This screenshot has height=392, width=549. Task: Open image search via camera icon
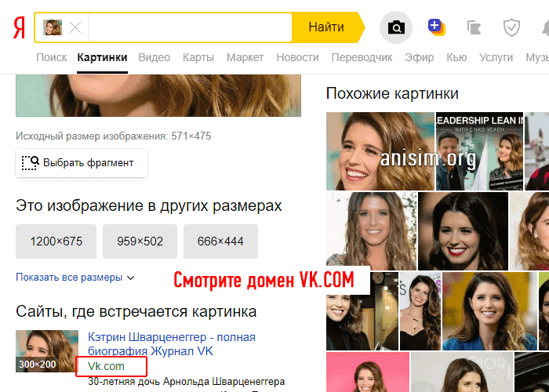pos(396,27)
